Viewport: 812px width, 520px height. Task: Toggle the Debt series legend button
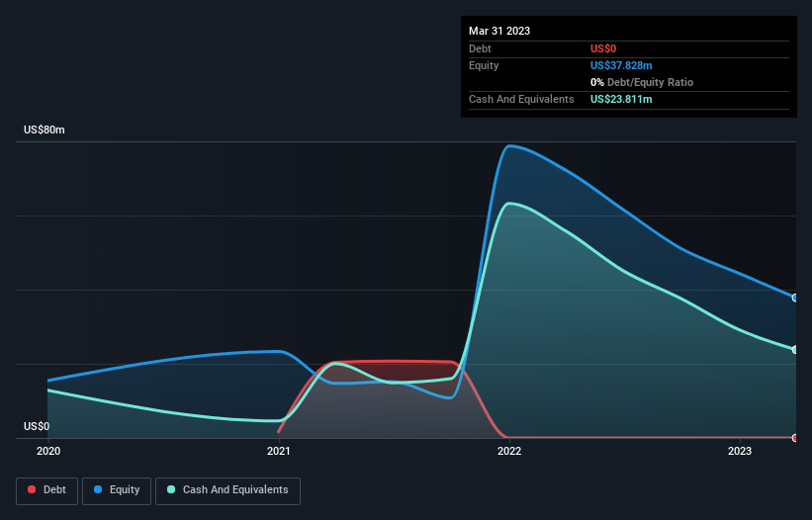point(46,490)
